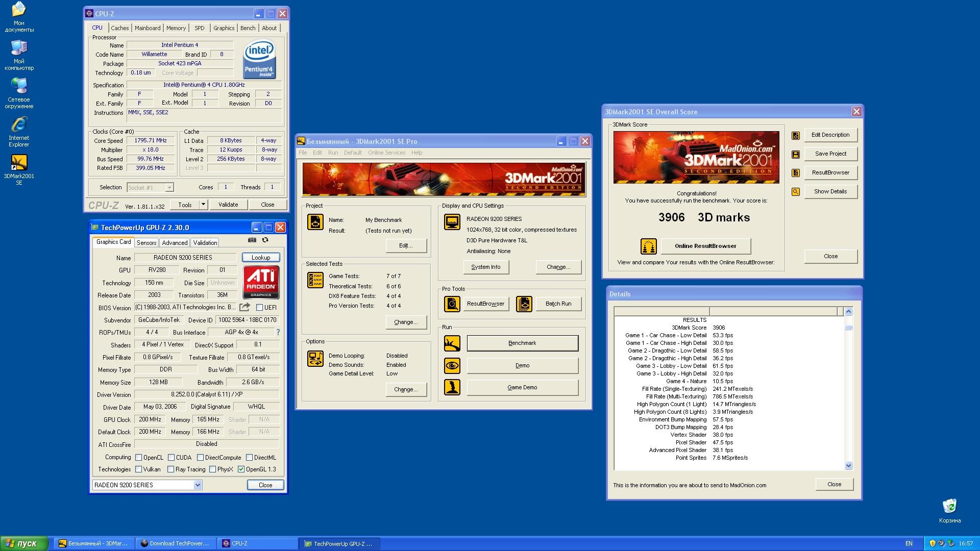This screenshot has height=551, width=980.
Task: Switch to the Mainboard tab in CPU-Z
Action: (148, 28)
